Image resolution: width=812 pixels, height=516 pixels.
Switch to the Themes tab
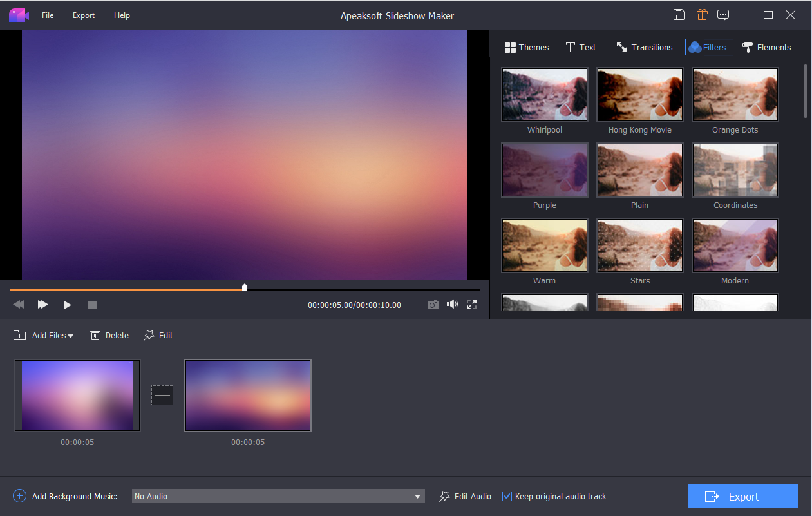point(527,47)
